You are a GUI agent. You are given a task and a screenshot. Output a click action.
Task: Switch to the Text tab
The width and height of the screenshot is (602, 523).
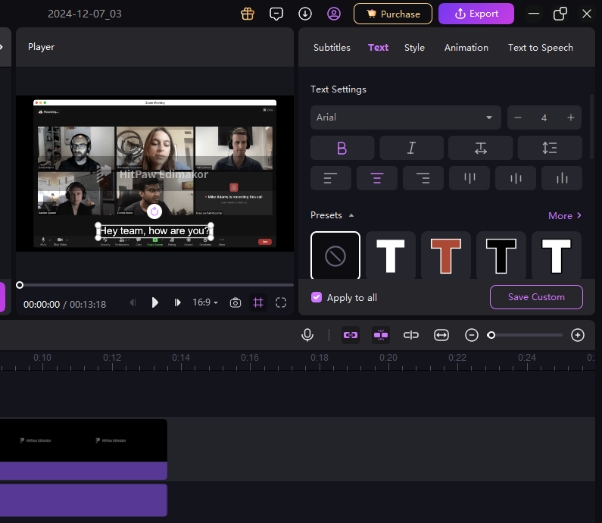pyautogui.click(x=378, y=48)
